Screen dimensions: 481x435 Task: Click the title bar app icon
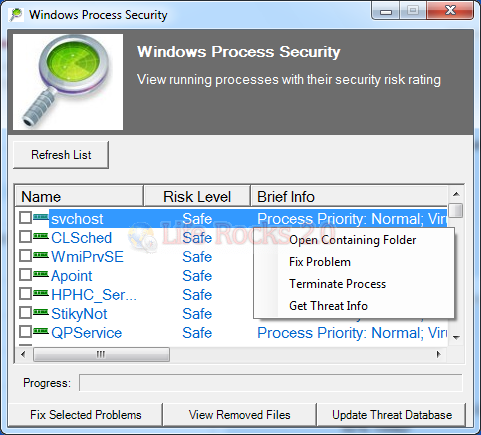coord(16,15)
